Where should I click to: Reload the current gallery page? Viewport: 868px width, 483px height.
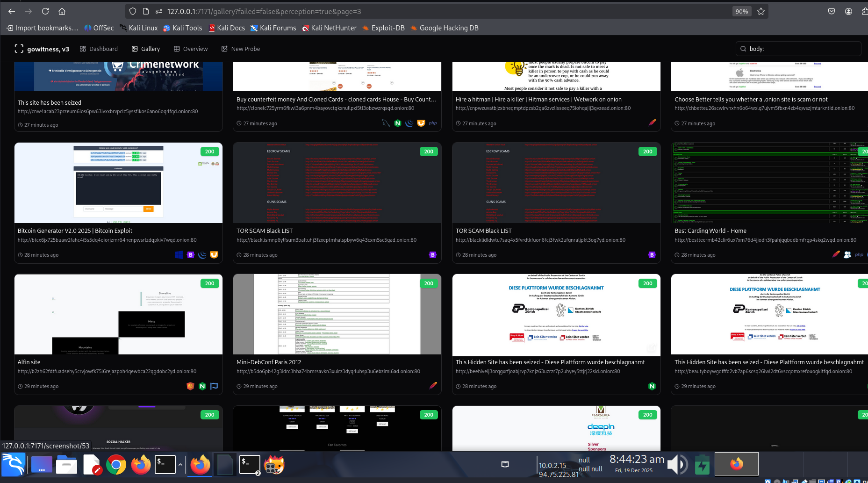(x=45, y=11)
